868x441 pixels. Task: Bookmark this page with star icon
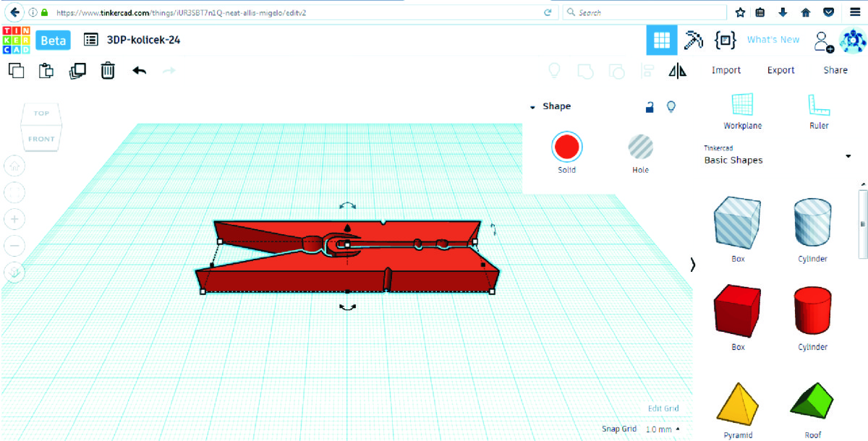click(740, 12)
